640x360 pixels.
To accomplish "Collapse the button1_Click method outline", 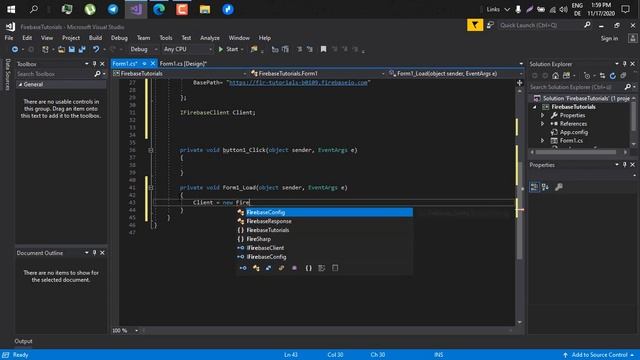I will (x=151, y=150).
